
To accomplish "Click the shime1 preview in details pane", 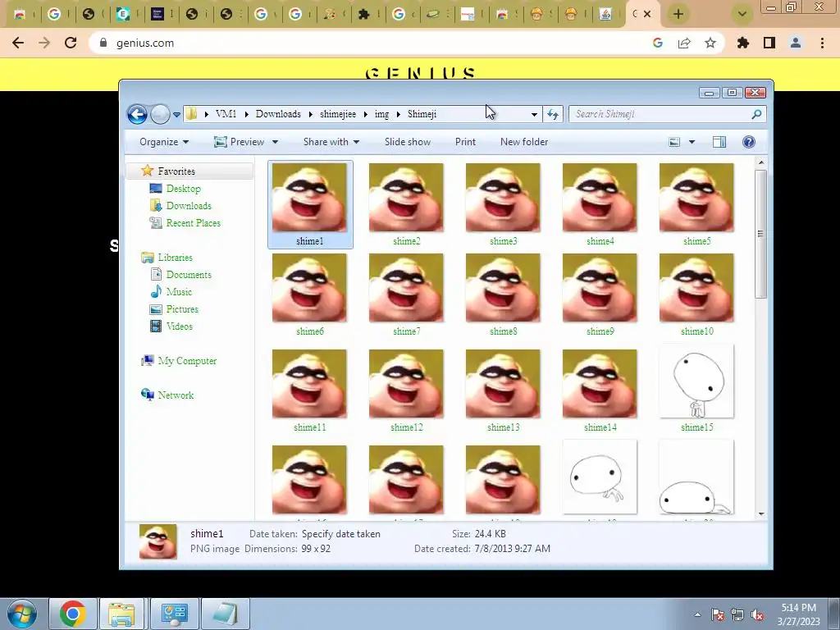I will pyautogui.click(x=158, y=541).
